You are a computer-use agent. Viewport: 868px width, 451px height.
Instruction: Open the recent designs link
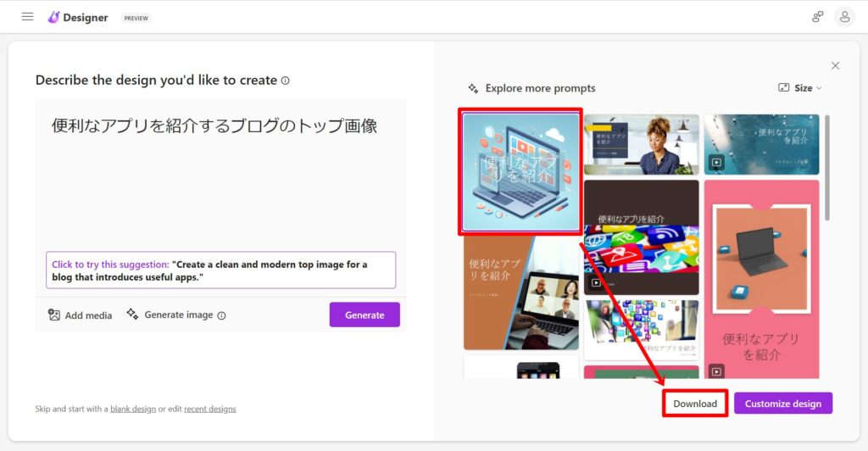210,409
